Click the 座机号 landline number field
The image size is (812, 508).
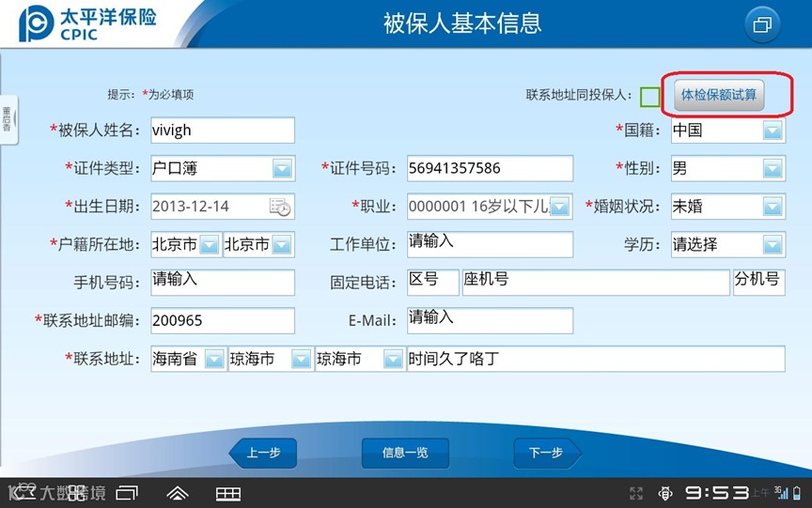pos(596,283)
